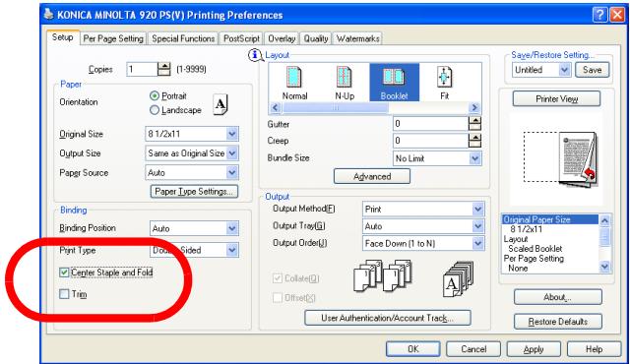
Task: Open the Bundle Size dropdown
Action: (437, 158)
